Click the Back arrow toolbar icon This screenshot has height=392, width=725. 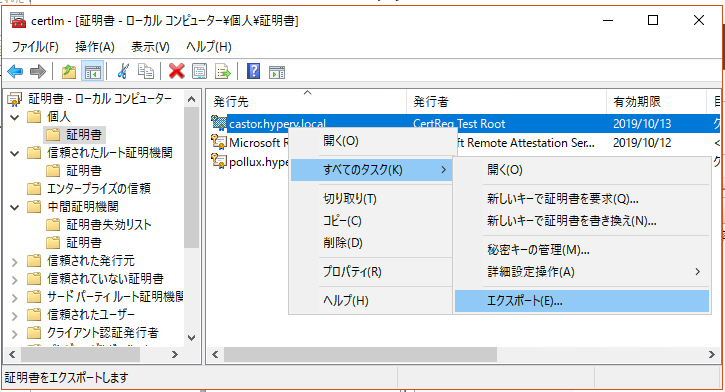click(15, 72)
